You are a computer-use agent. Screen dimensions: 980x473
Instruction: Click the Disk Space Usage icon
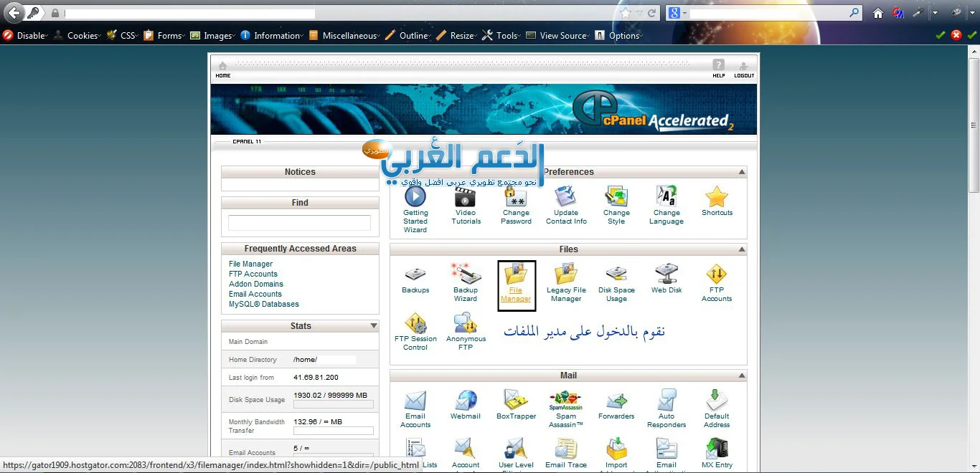tap(616, 275)
